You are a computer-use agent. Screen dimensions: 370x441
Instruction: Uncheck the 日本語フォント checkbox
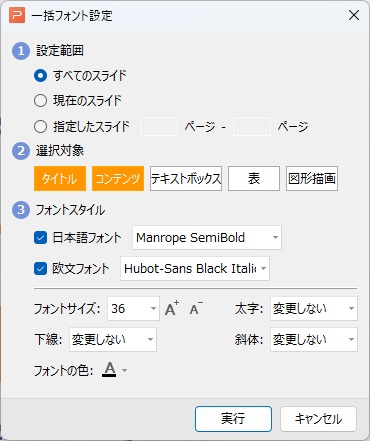click(x=40, y=238)
